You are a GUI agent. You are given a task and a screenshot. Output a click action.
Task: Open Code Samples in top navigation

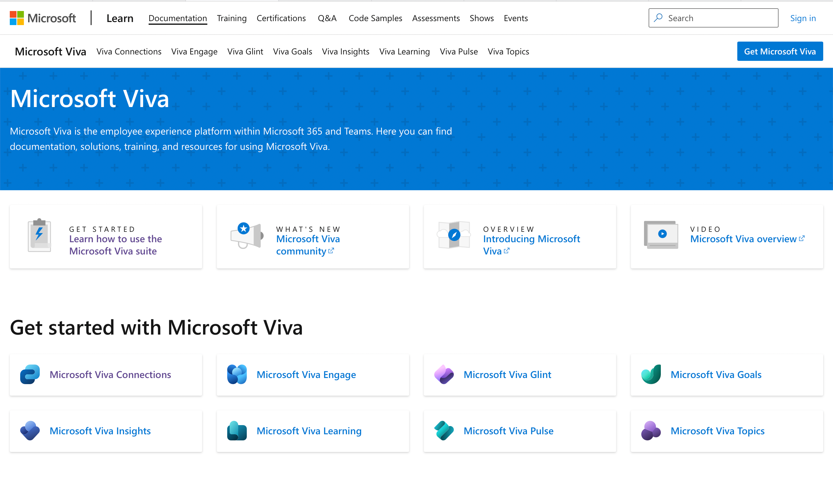[x=376, y=18]
